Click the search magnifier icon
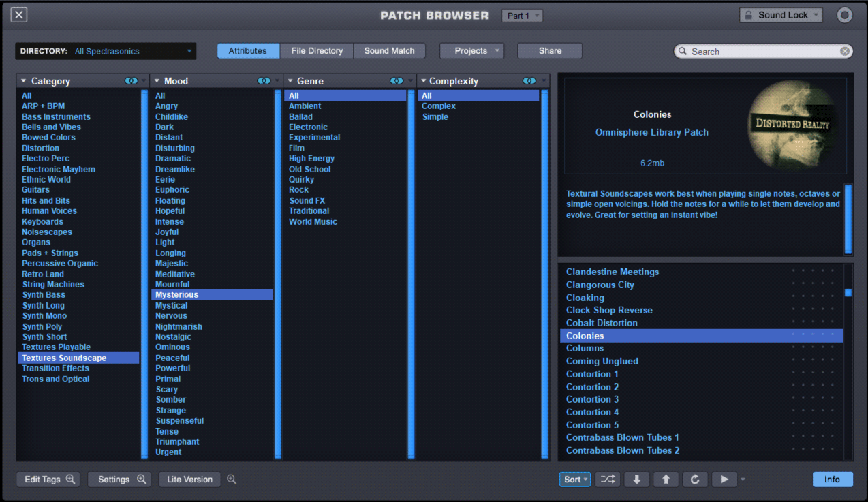 point(683,51)
